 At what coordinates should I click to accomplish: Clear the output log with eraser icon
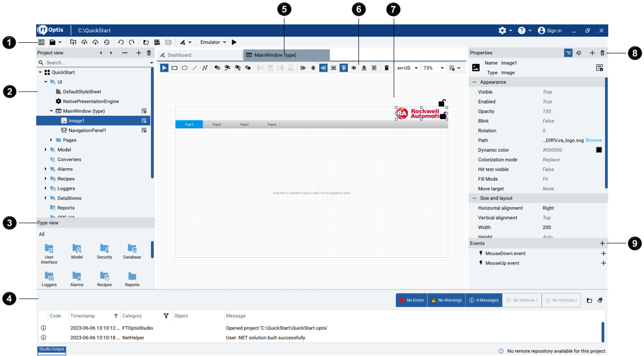coord(600,300)
